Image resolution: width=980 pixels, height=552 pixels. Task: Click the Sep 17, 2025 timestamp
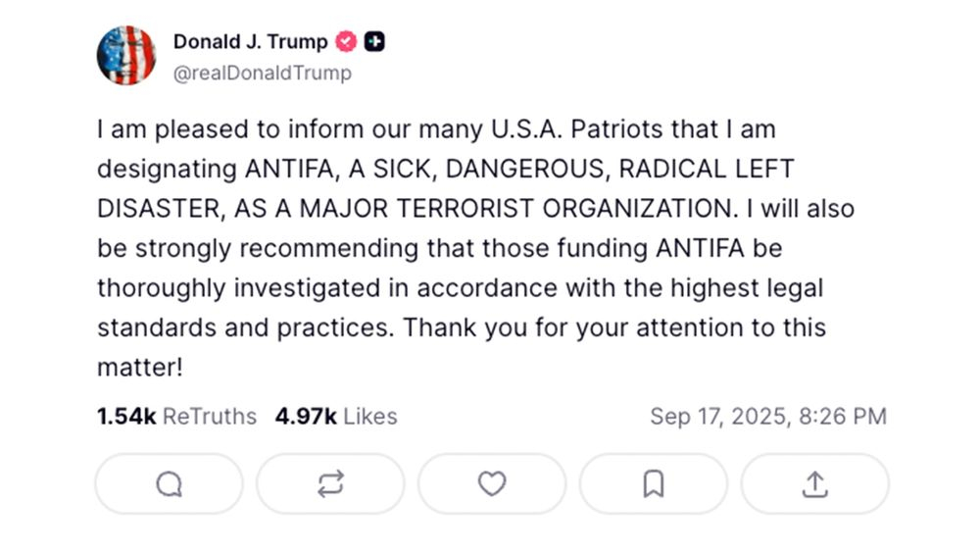pos(767,417)
